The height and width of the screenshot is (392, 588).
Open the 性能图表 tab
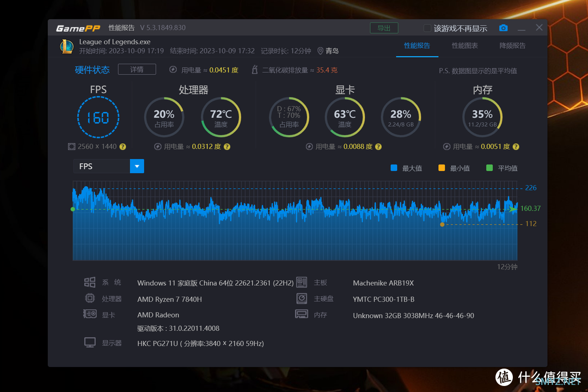point(465,46)
